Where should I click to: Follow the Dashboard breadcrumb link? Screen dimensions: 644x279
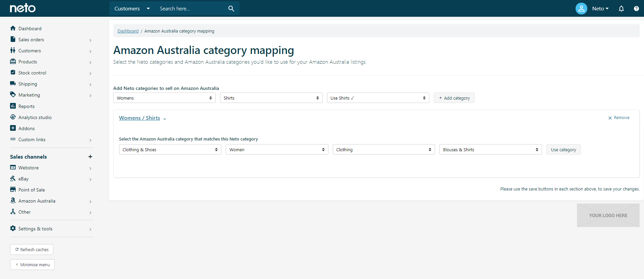[x=128, y=31]
